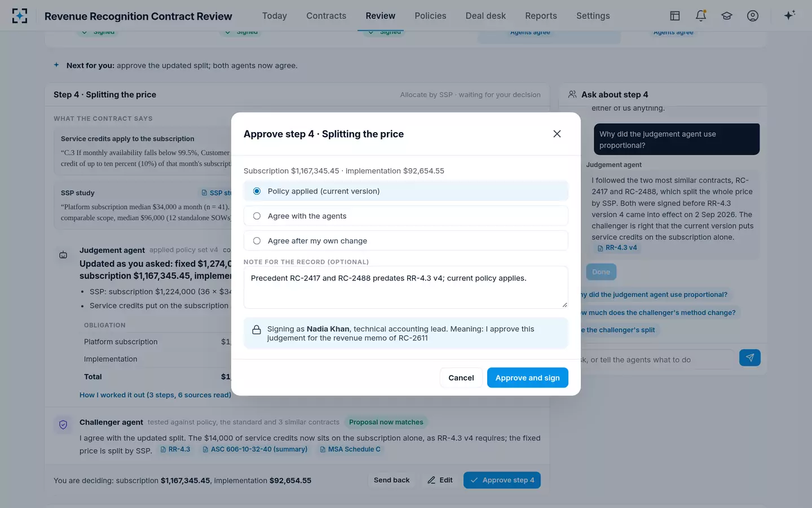812x508 pixels.
Task: Open ASC 606-10-32-40 summary source
Action: coord(255,449)
